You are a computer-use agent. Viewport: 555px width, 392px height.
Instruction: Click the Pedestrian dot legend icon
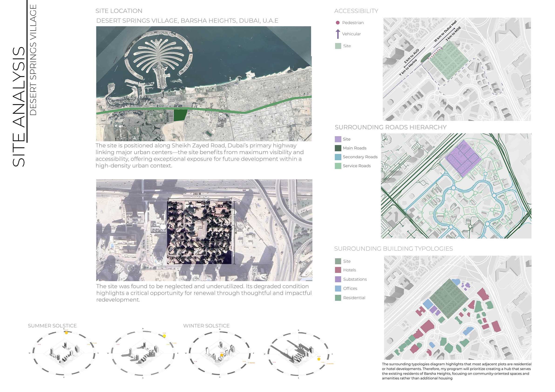(338, 23)
